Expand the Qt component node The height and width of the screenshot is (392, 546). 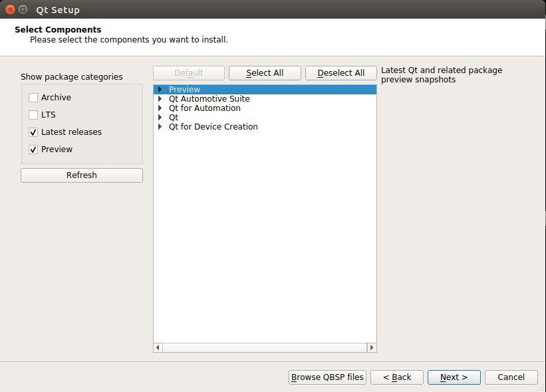tap(160, 118)
